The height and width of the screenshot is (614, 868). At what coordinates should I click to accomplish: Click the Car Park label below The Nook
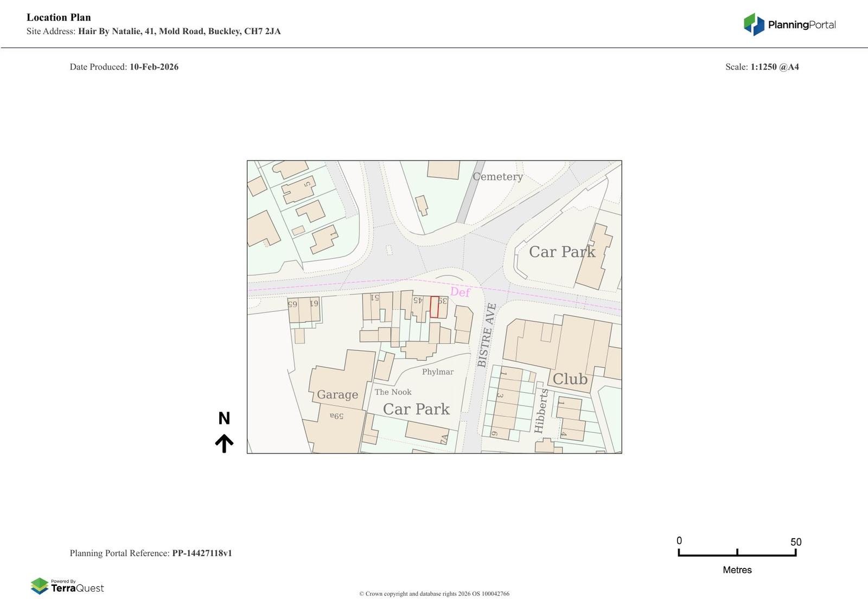[416, 409]
